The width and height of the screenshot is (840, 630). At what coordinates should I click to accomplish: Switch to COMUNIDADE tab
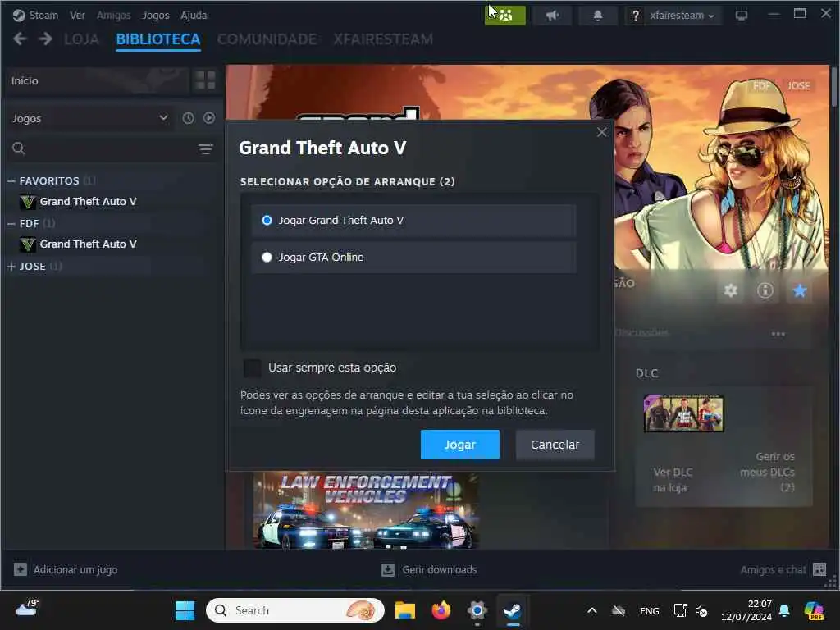click(267, 39)
